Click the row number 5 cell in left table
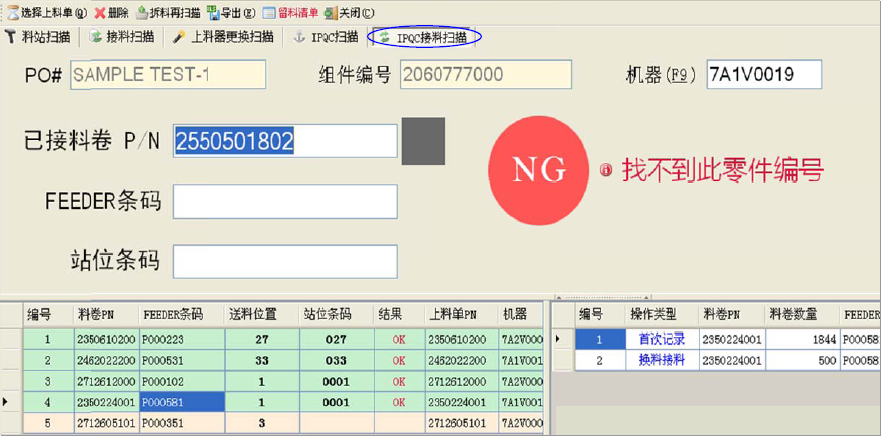 coord(48,424)
